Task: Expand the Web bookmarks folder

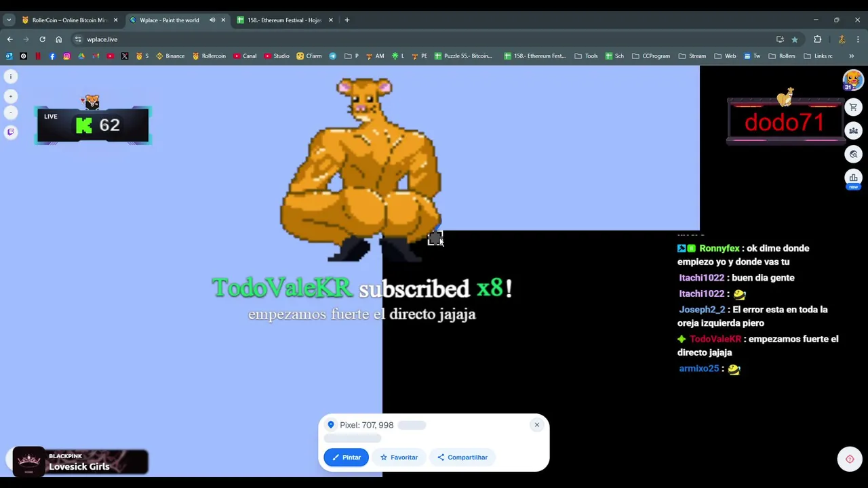Action: (725, 56)
